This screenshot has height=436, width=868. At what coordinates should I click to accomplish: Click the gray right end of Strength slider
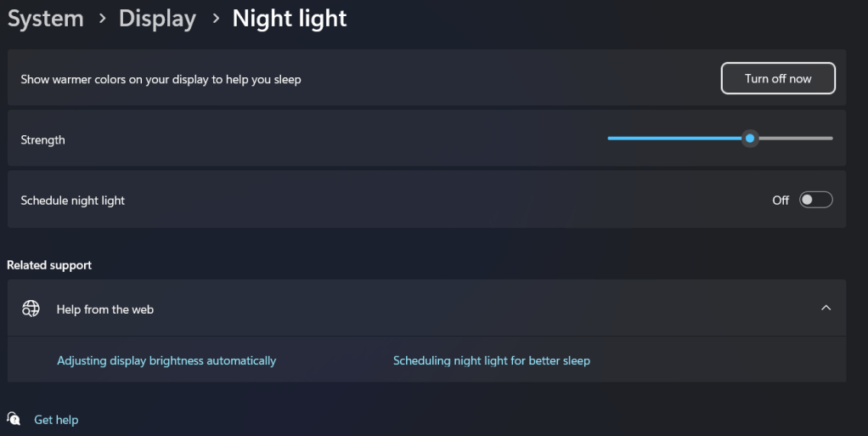(x=807, y=138)
